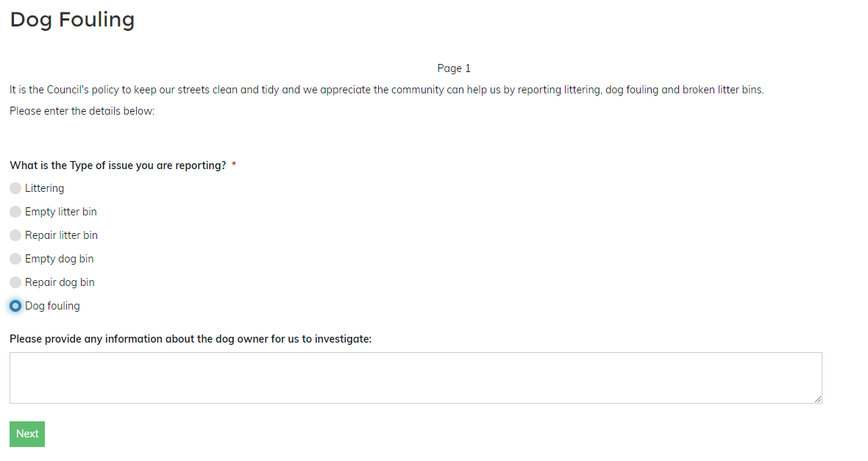Image resolution: width=868 pixels, height=461 pixels.
Task: Click the 'Empty litter bin' label text
Action: 60,212
